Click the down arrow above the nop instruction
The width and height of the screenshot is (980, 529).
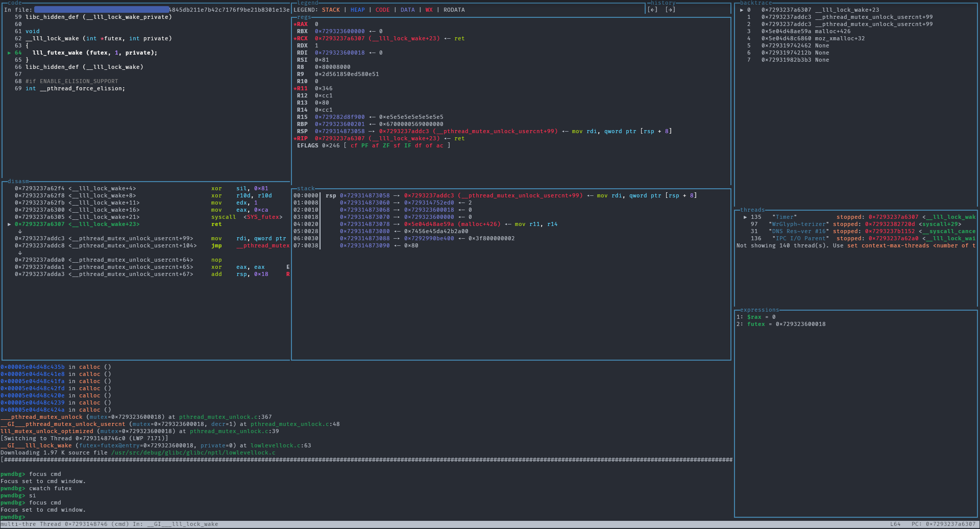[x=20, y=253]
